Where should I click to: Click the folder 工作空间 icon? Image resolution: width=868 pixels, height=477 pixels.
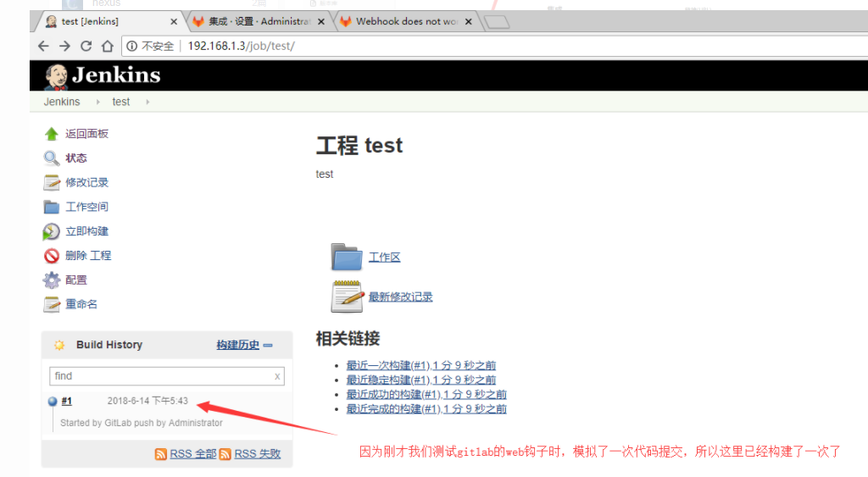click(x=52, y=207)
